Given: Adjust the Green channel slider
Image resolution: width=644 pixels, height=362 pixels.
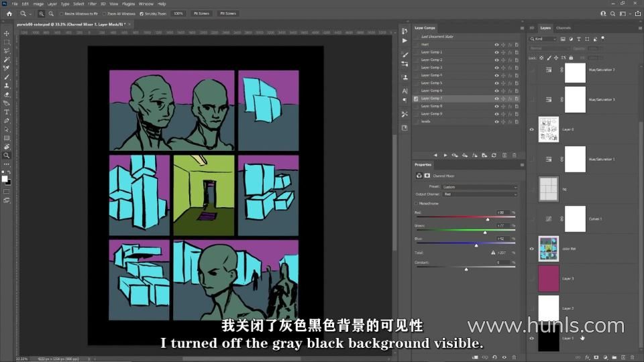Looking at the screenshot, I should [x=485, y=233].
